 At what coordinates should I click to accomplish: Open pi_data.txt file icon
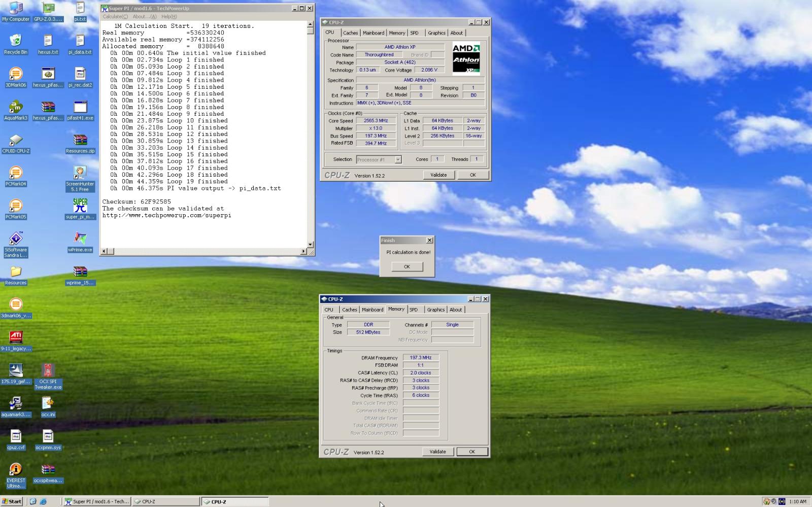[x=80, y=44]
